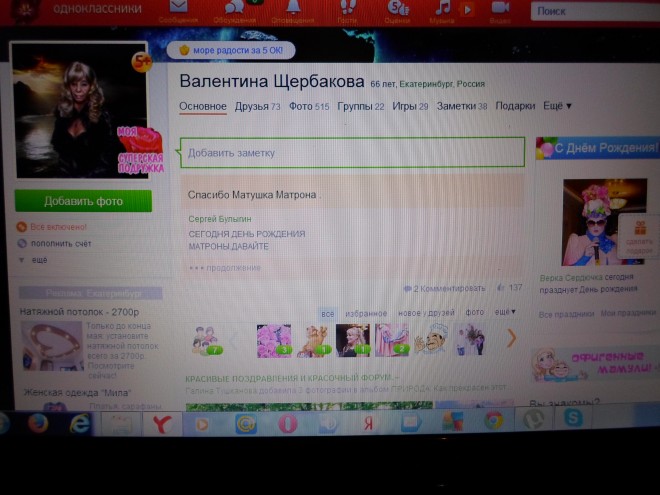
Task: Open blonde woman avatar with badge 1
Action: pyautogui.click(x=353, y=341)
